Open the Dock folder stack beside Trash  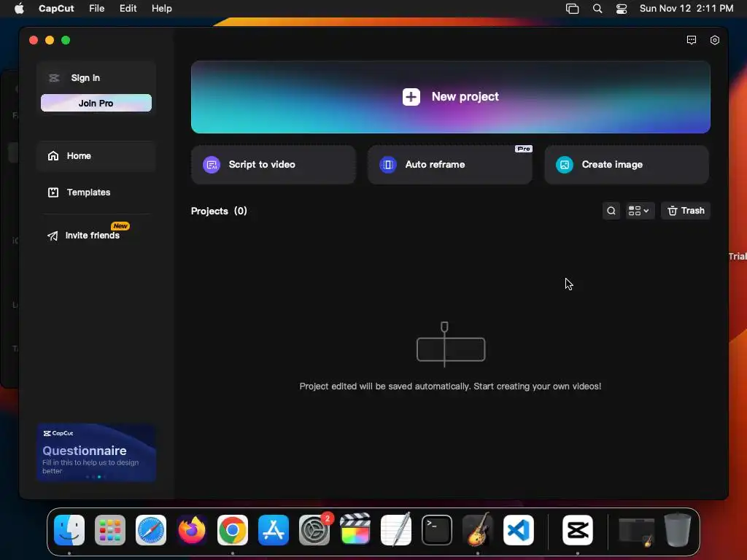coord(636,532)
